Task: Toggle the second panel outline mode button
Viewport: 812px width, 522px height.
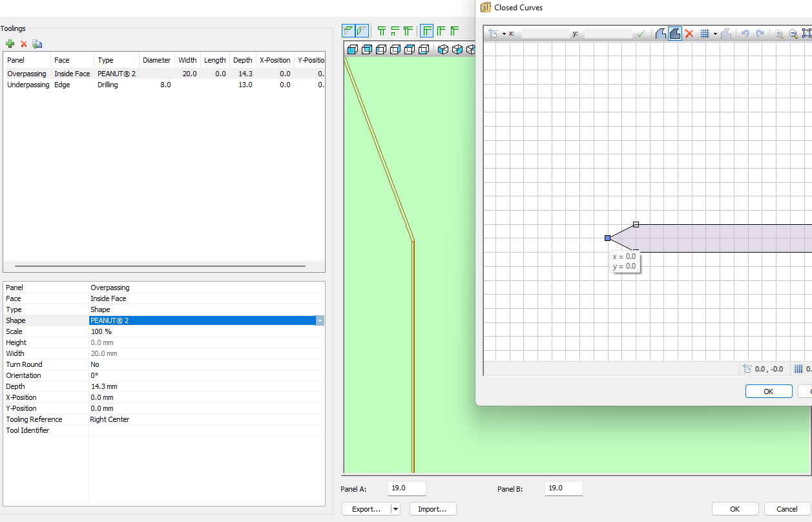Action: click(362, 30)
